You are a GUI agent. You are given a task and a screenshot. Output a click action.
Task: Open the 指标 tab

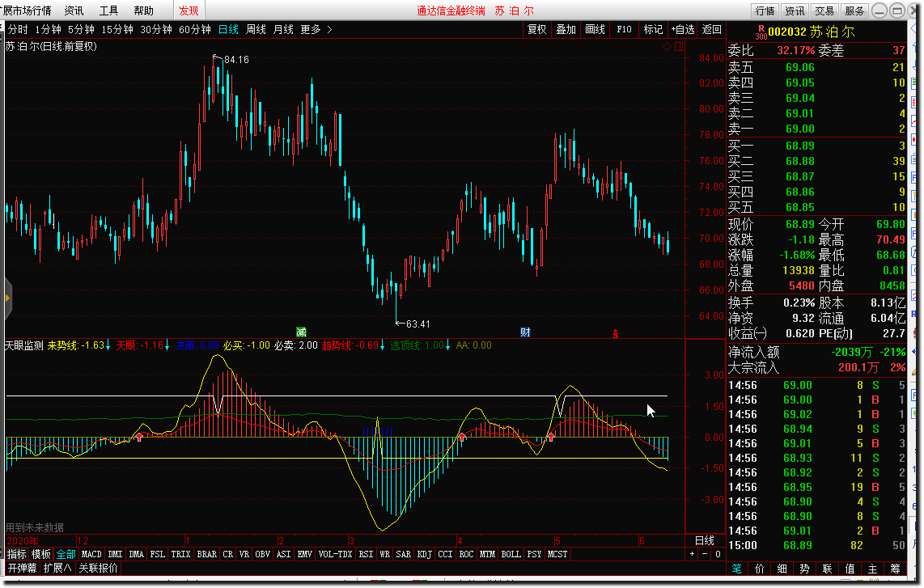16,554
